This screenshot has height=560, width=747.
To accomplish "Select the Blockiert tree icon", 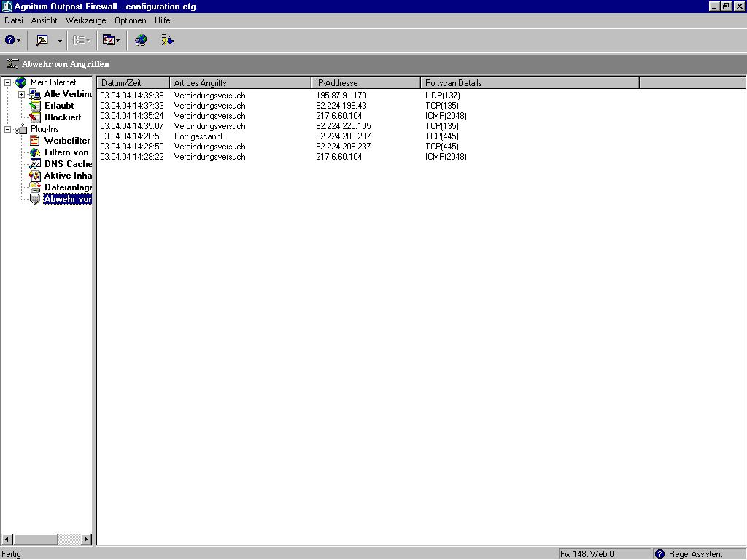I will [x=35, y=117].
